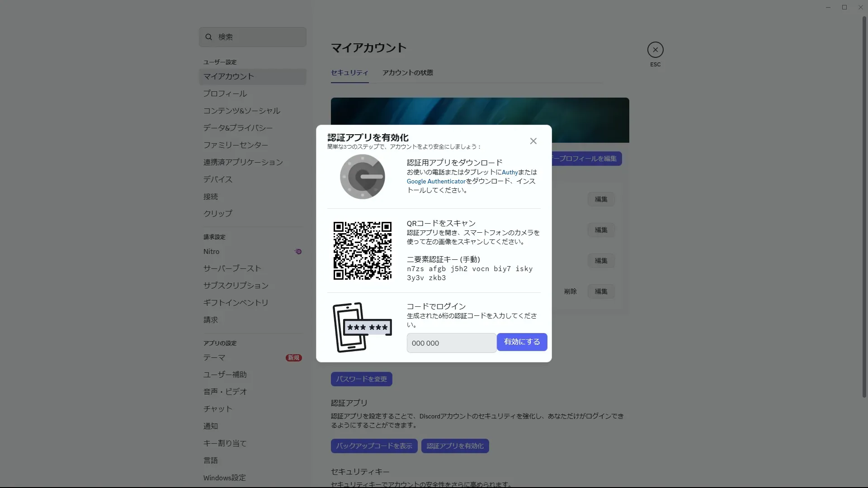Click the phone code login illustration
This screenshot has height=488, width=868.
click(362, 327)
